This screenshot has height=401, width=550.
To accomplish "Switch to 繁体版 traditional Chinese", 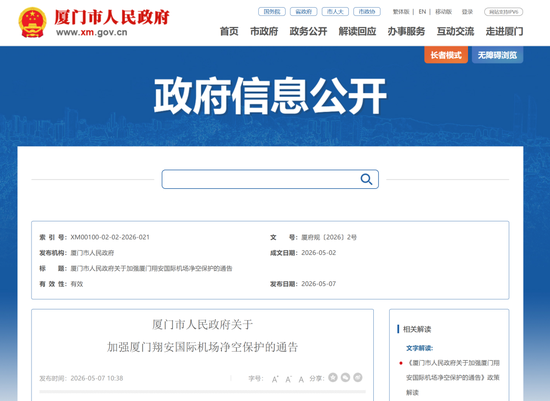I will point(401,12).
